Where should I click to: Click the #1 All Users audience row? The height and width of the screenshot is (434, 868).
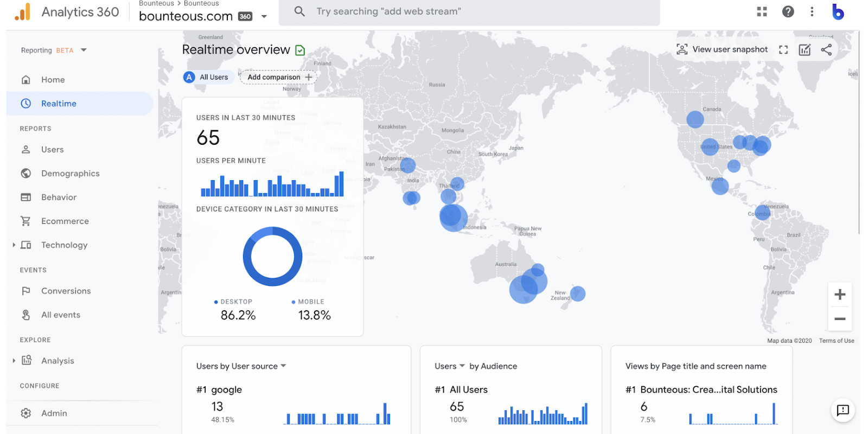tap(511, 405)
